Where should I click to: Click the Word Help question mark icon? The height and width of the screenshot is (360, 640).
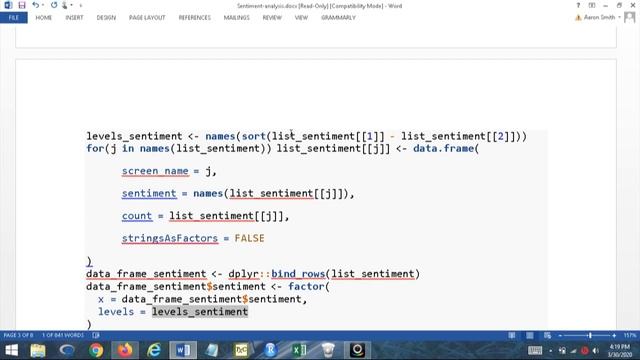click(x=578, y=5)
